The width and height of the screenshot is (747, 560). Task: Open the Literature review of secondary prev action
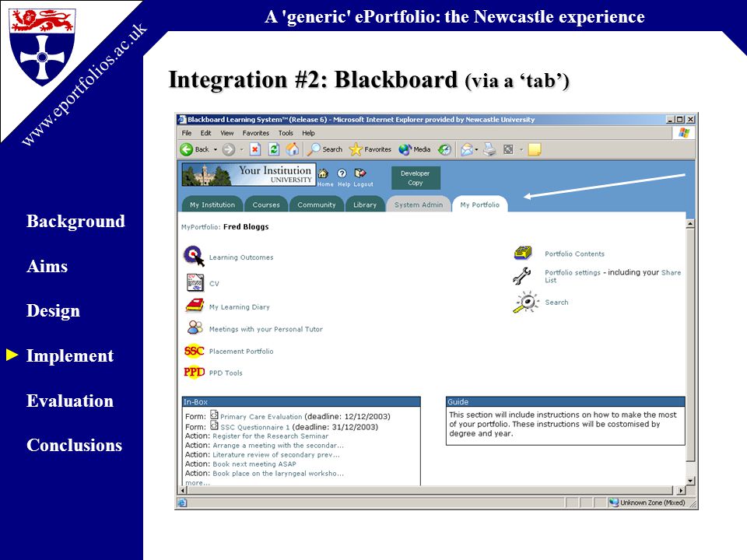275,455
